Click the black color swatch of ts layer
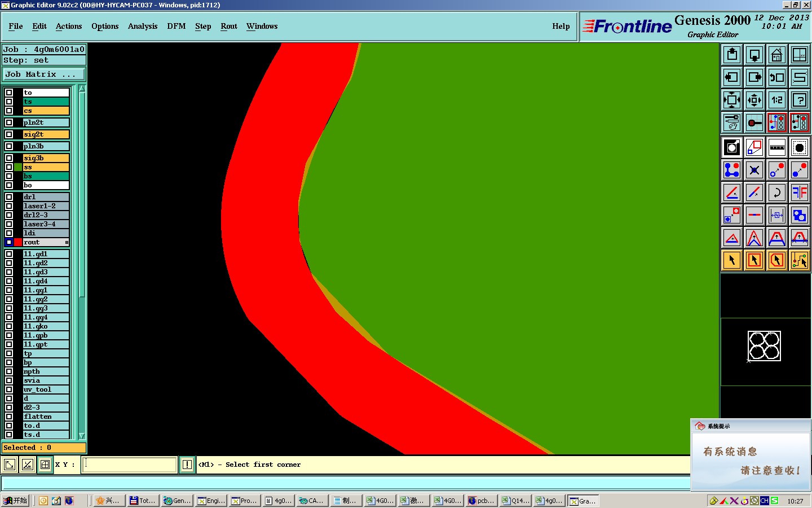Screen dimensions: 812x508 click(18, 102)
